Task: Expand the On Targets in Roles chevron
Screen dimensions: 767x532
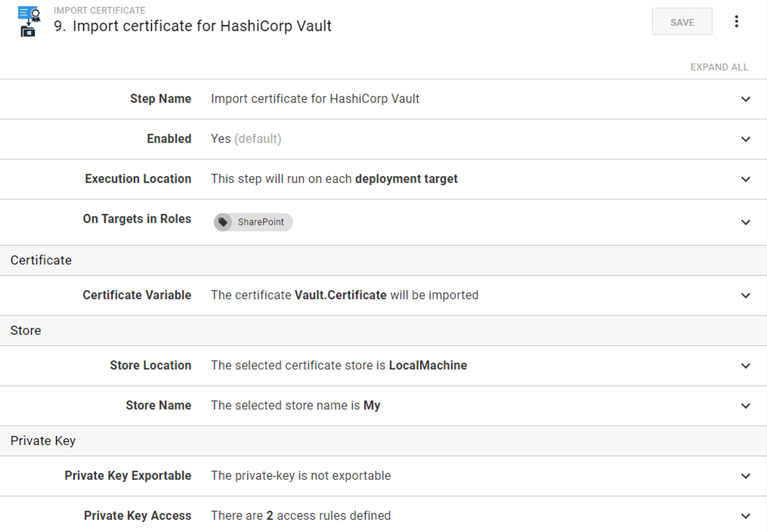Action: point(745,223)
